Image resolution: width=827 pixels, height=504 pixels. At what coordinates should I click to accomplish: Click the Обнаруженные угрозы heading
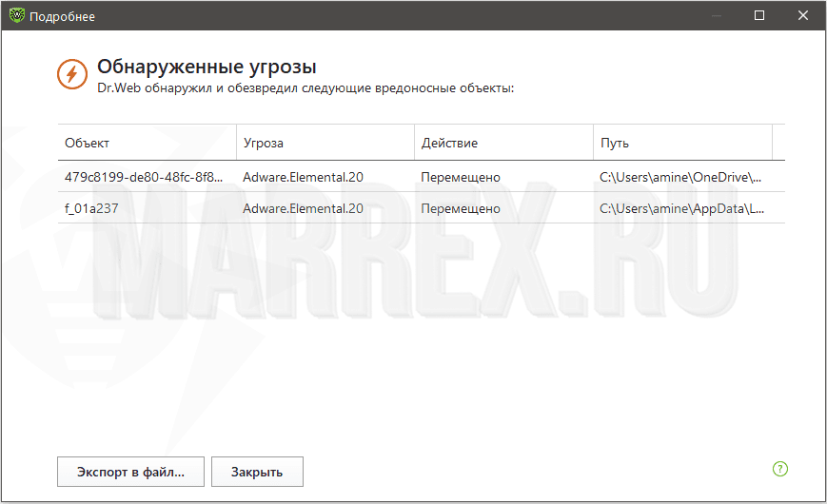click(207, 67)
